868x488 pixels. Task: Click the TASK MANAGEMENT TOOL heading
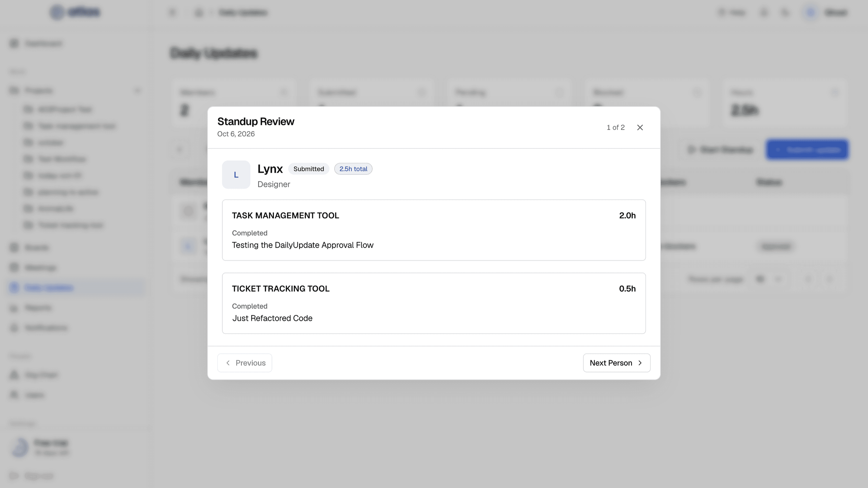pos(285,216)
